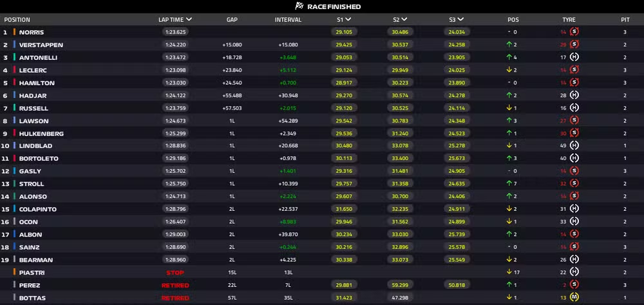This screenshot has width=644, height=305.
Task: Click Perez's soft tyre icon
Action: [574, 285]
